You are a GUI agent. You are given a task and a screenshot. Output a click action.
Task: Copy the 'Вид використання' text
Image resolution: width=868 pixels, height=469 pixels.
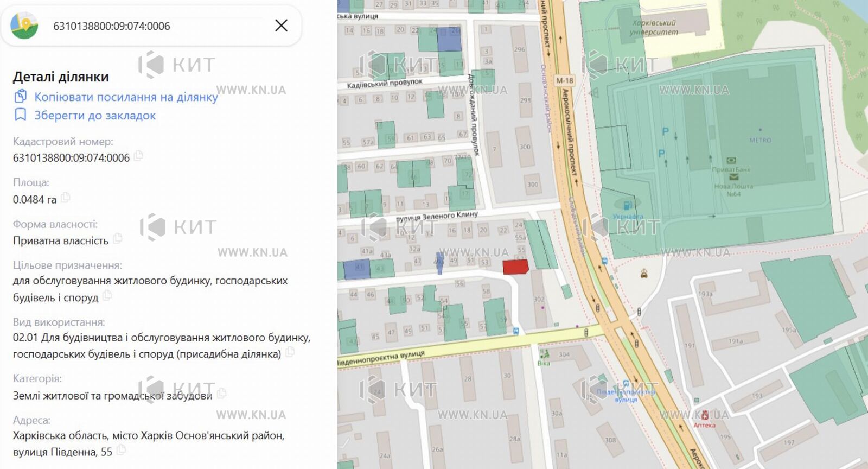[x=290, y=353]
